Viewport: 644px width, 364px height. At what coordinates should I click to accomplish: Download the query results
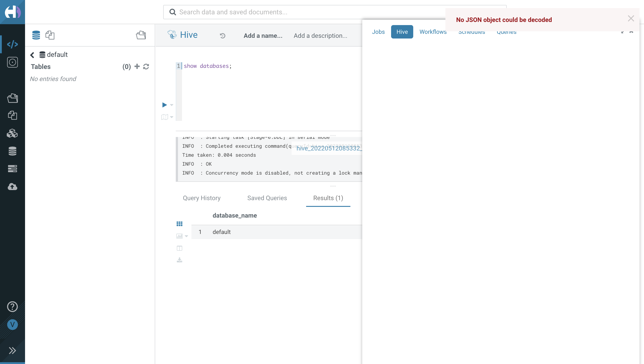pos(180,260)
